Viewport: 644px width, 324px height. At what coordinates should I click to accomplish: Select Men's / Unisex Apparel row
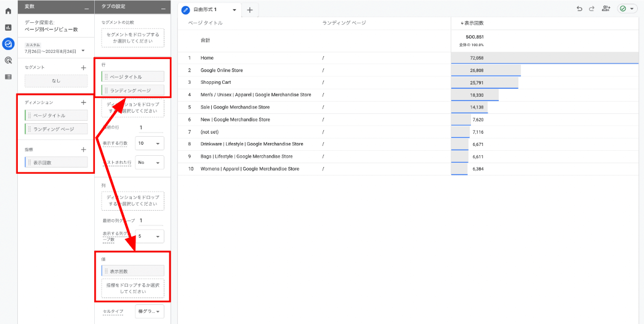[x=408, y=95]
